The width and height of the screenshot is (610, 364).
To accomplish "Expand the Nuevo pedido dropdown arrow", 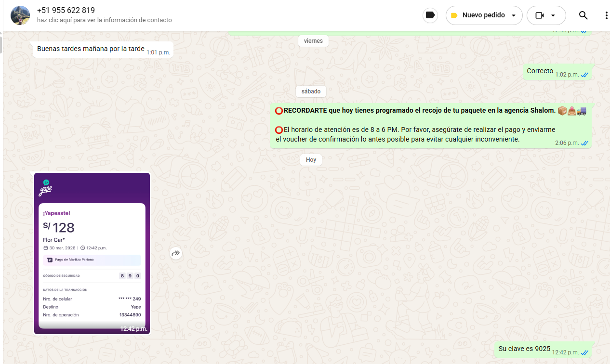I will 514,15.
